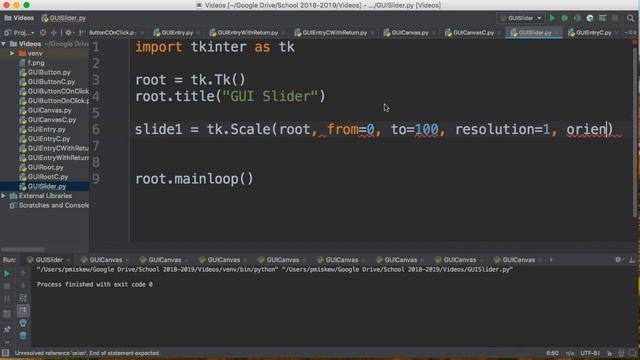Close the GUIEntry.py editor tab

pos(198,33)
